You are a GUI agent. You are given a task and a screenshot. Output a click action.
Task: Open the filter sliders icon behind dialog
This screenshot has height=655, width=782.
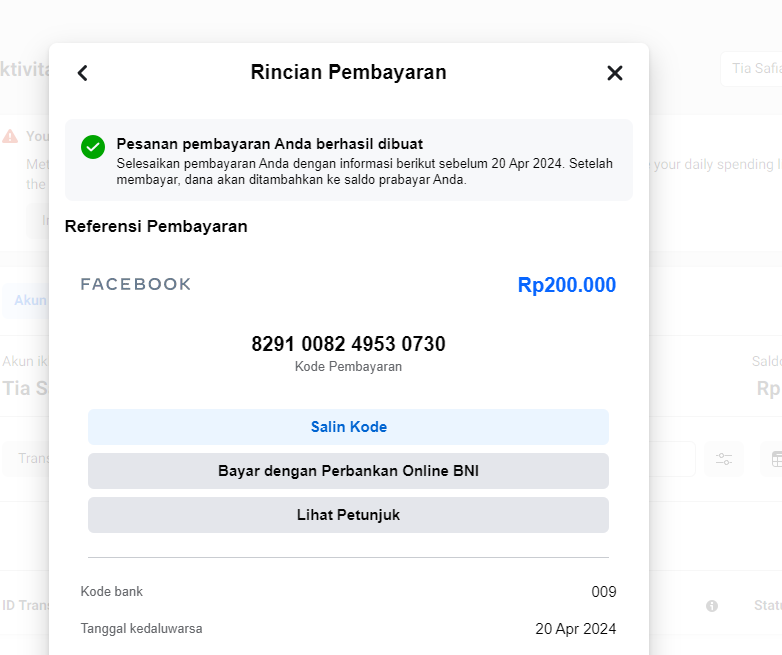[724, 459]
